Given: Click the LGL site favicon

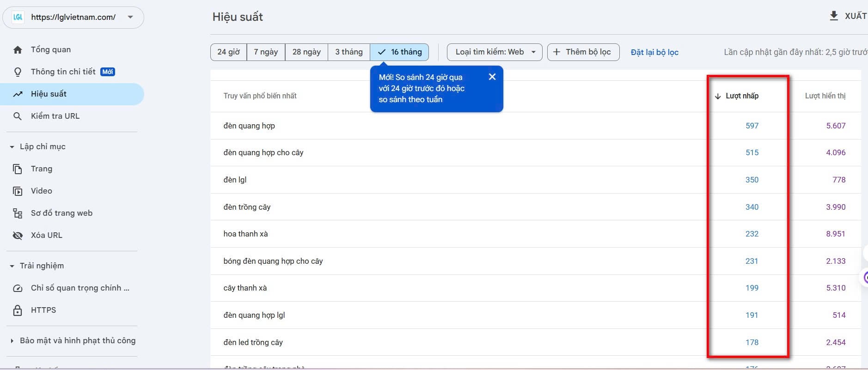Looking at the screenshot, I should 18,17.
